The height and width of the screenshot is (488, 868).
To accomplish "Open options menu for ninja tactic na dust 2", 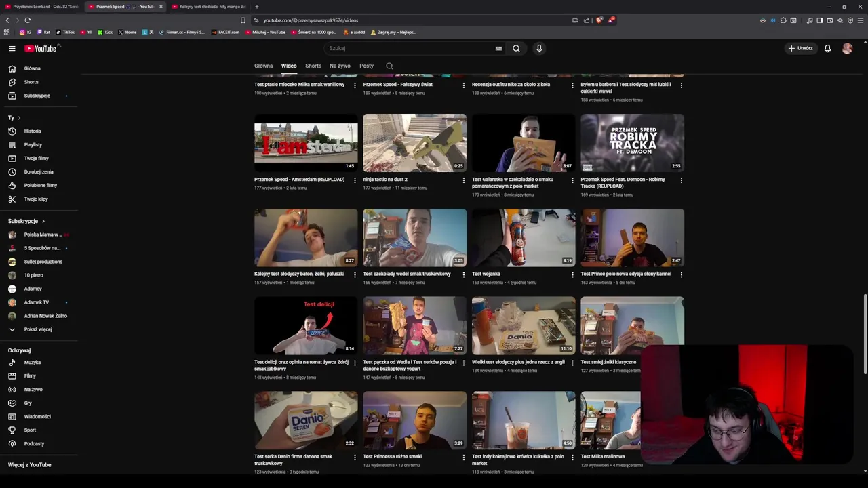I will tap(464, 180).
